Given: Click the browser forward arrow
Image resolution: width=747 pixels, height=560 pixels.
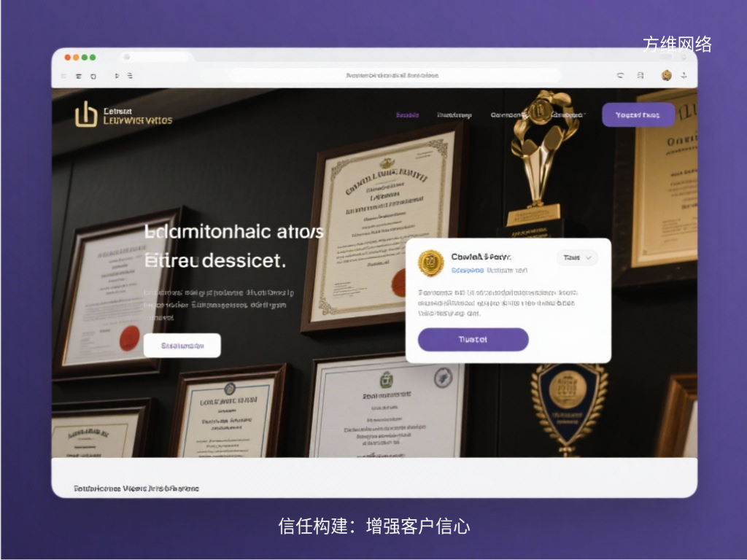Looking at the screenshot, I should pos(78,76).
